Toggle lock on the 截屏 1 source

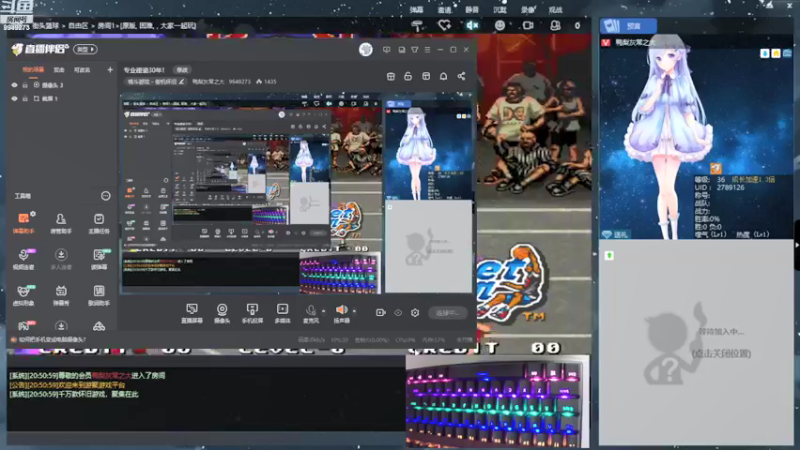point(25,98)
